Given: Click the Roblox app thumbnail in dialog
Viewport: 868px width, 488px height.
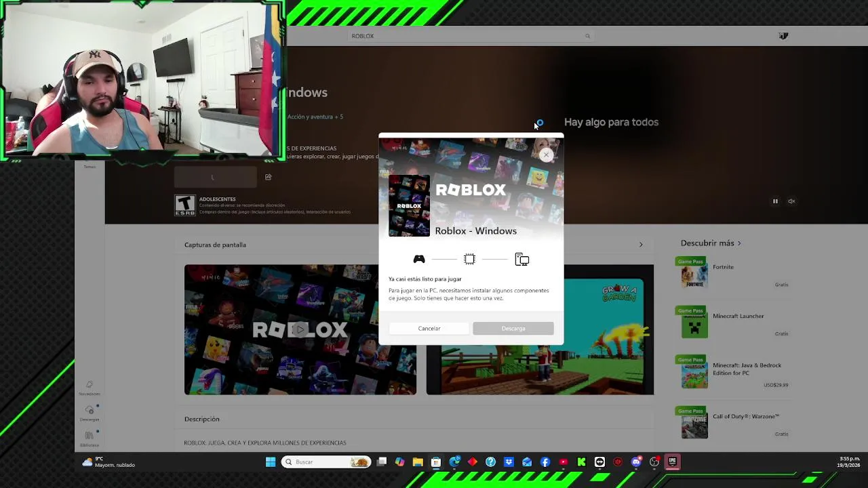Looking at the screenshot, I should 409,205.
